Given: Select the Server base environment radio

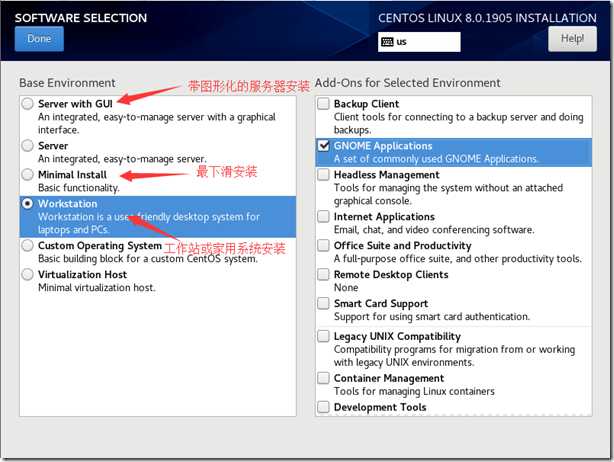Looking at the screenshot, I should coord(27,146).
